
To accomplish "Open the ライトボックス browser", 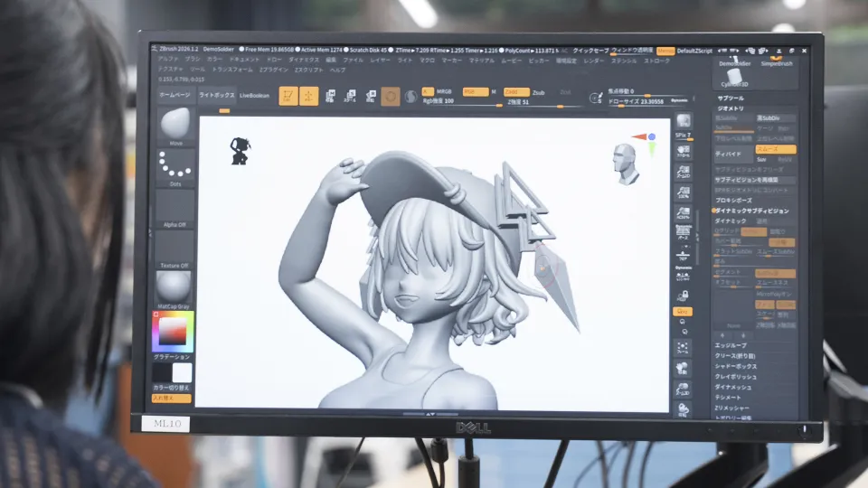I will pos(216,95).
